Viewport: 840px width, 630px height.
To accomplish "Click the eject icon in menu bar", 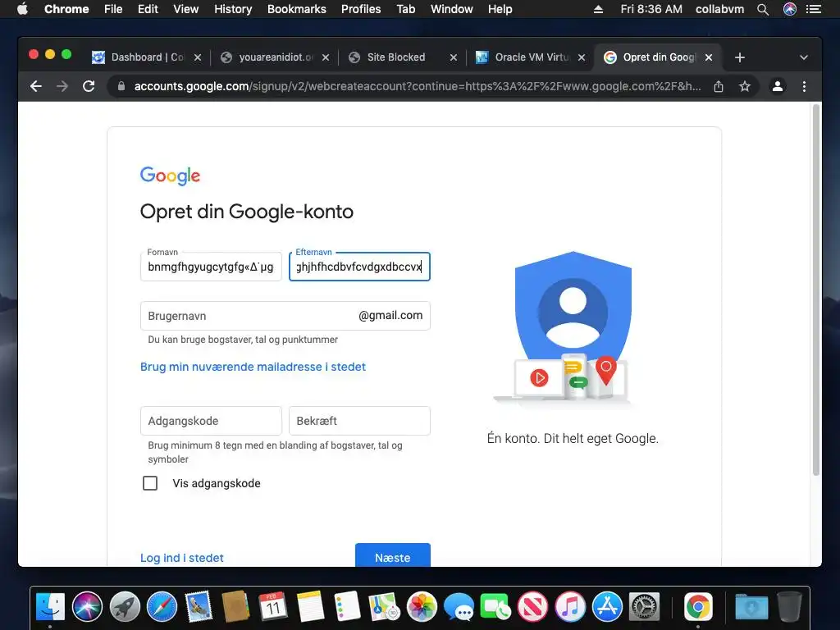I will [x=598, y=9].
